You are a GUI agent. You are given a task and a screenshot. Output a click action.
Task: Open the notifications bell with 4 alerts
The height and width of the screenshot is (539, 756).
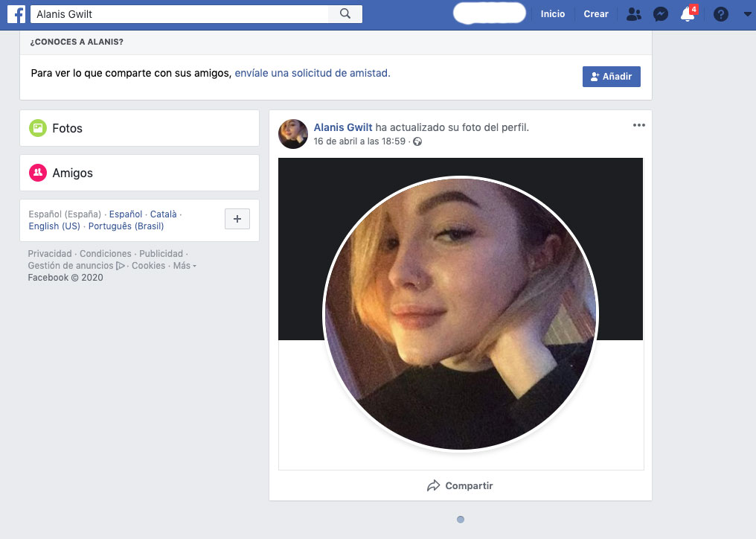point(688,14)
